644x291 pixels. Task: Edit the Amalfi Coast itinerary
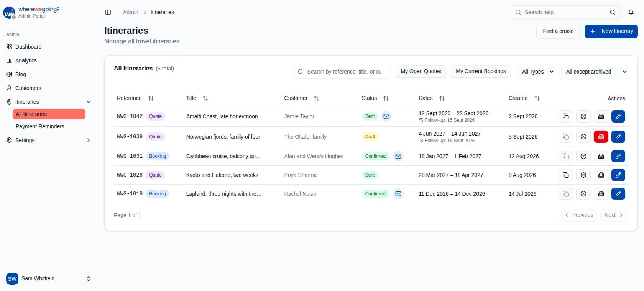(x=618, y=116)
